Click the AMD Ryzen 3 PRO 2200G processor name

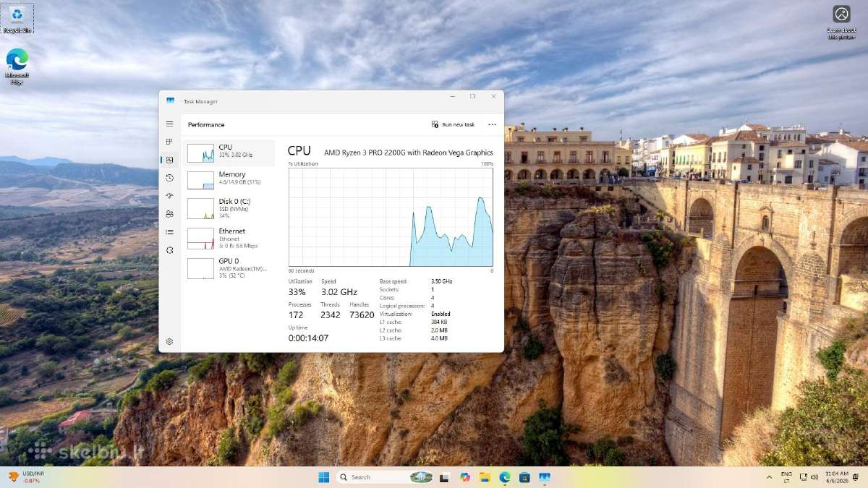pos(408,153)
